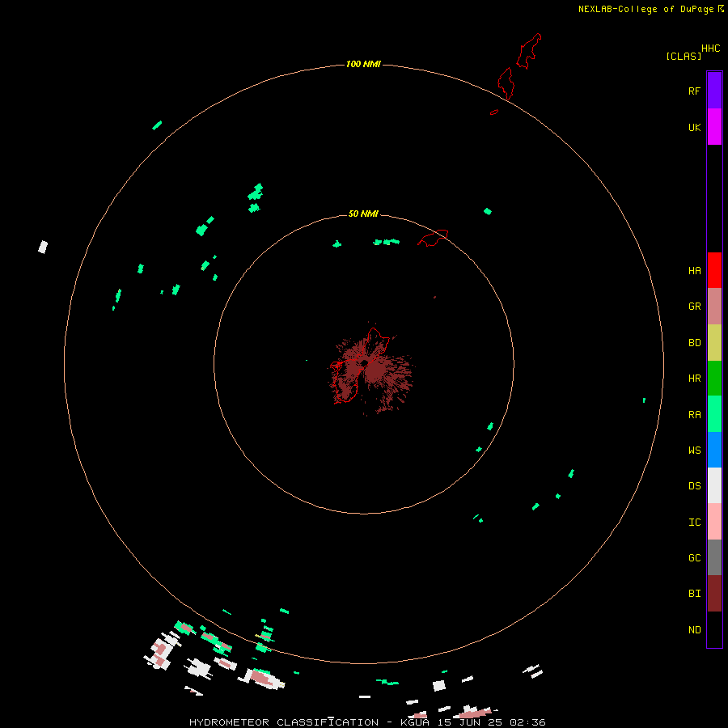Click the RA legend label
The width and height of the screenshot is (728, 728).
click(694, 415)
